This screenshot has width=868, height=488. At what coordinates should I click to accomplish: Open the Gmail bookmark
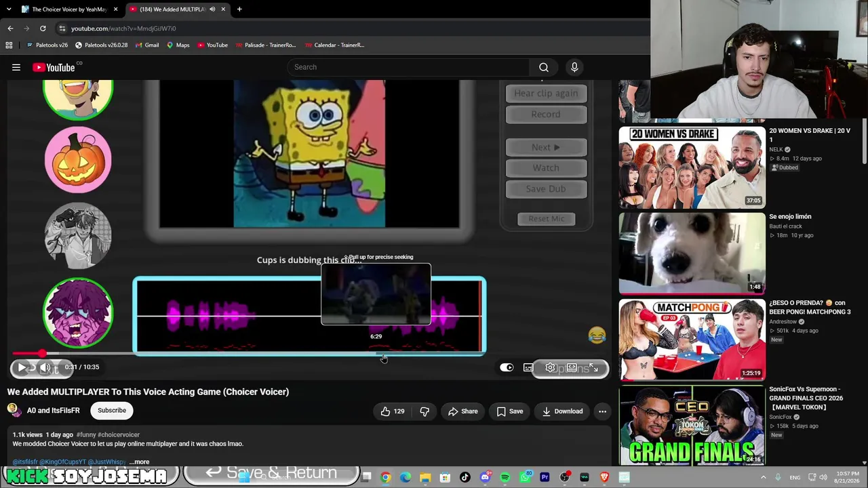click(x=146, y=45)
